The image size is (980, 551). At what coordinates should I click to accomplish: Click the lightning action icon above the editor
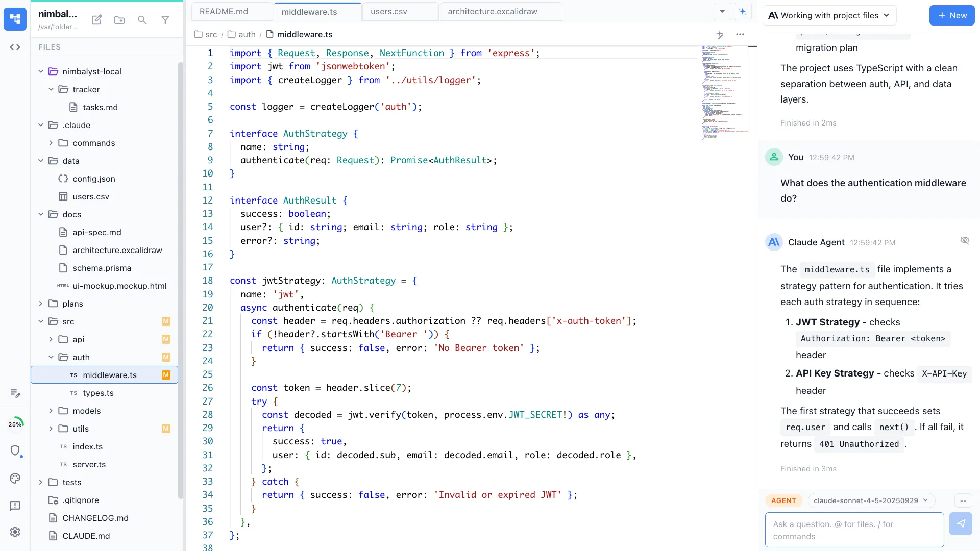[720, 35]
